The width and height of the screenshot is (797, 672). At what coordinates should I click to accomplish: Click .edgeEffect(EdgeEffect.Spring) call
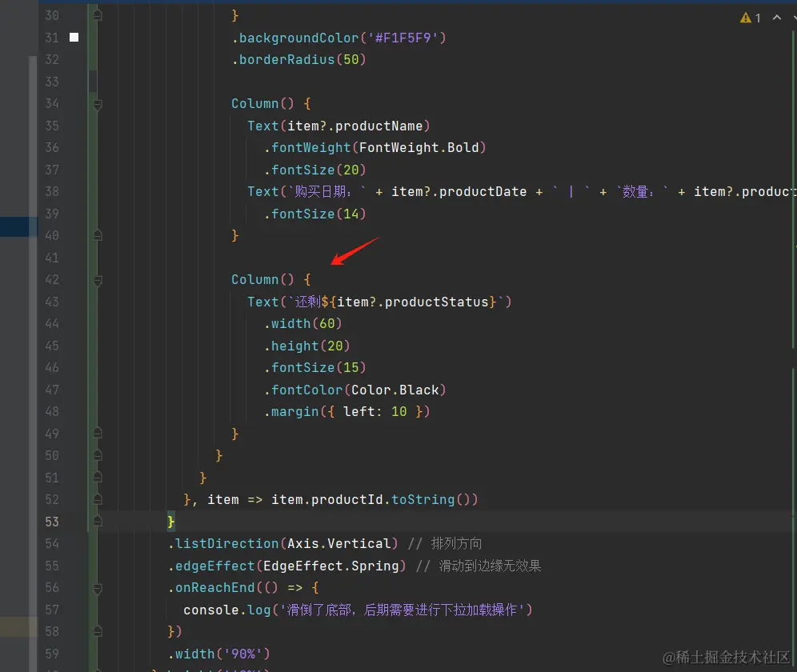[x=286, y=566]
